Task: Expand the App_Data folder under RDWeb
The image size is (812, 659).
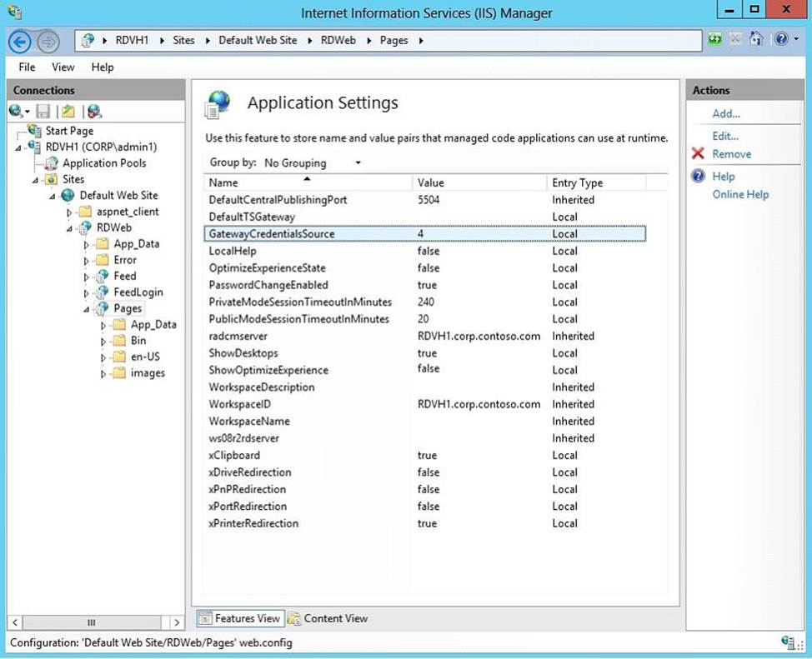Action: click(87, 244)
